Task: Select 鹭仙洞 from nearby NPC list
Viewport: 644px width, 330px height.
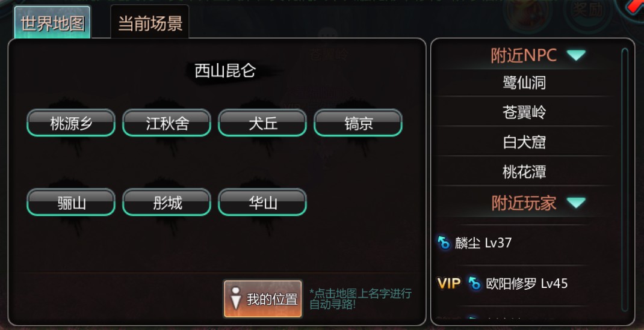Action: [x=524, y=82]
